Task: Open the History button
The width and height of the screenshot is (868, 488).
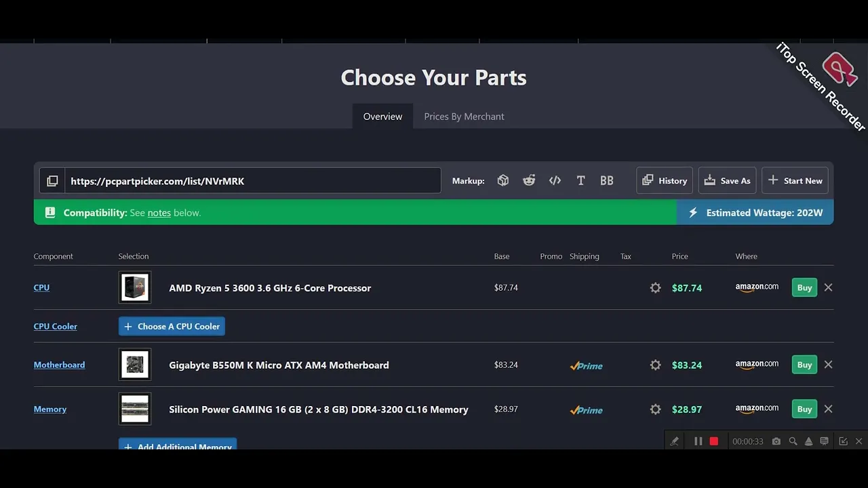Action: (665, 181)
